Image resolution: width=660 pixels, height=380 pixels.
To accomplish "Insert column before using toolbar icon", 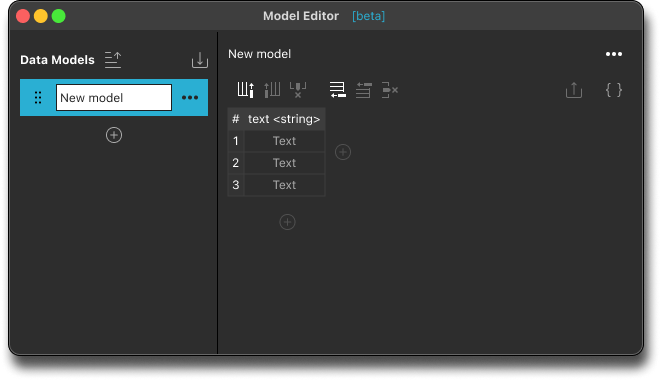I will coord(272,90).
